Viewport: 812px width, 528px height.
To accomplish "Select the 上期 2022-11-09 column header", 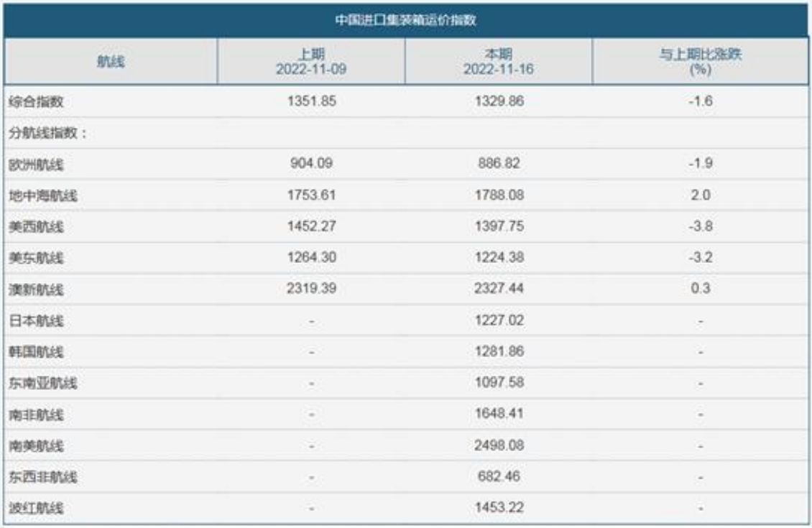I will point(311,62).
